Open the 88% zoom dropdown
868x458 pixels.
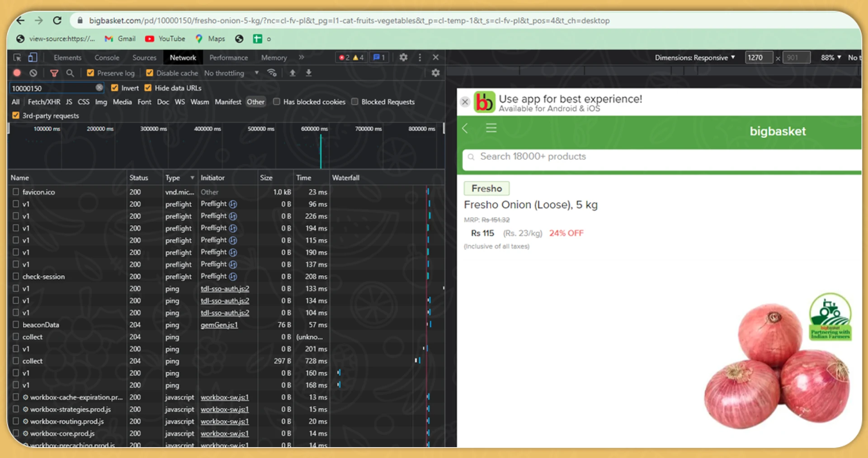[x=830, y=57]
